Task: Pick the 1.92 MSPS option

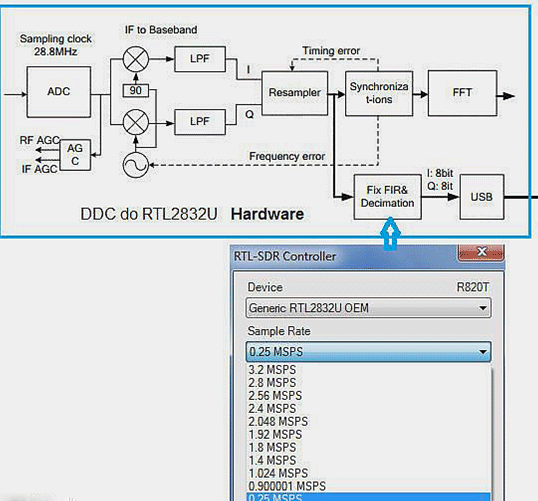Action: 275,435
